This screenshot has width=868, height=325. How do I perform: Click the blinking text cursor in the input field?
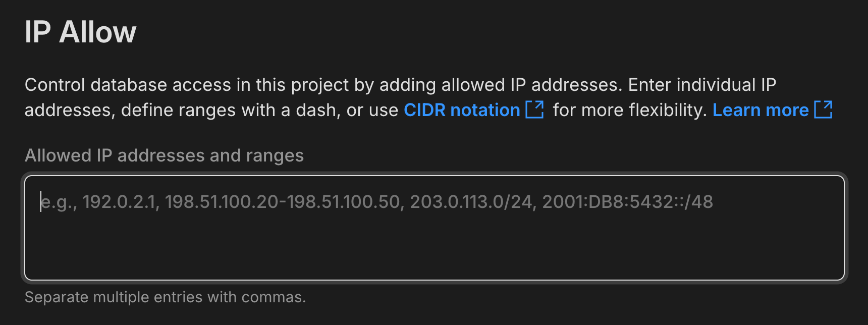click(x=41, y=202)
